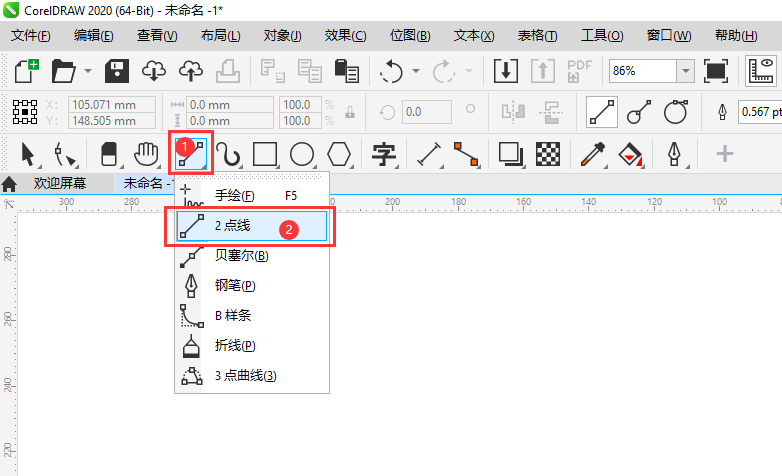
Task: Toggle the lock ratio padlock
Action: 350,112
